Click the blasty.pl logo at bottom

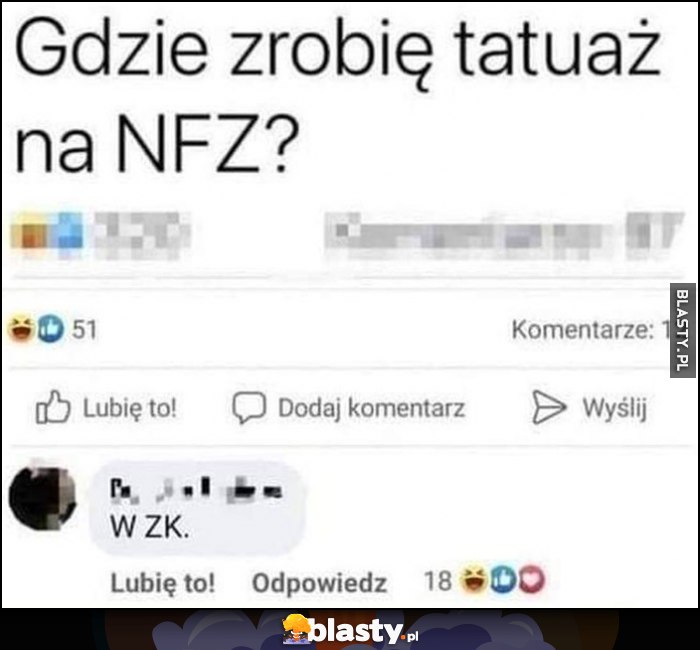350,630
